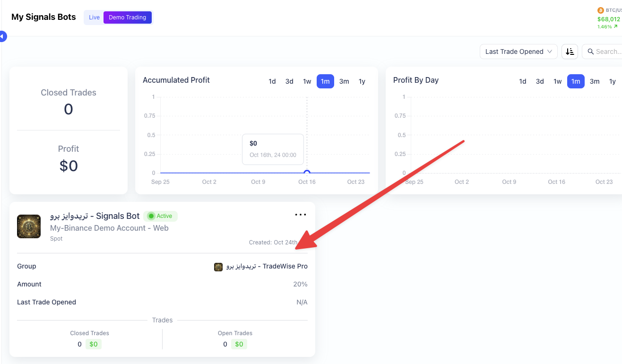Click the Search input field
Image resolution: width=622 pixels, height=364 pixels.
point(608,52)
